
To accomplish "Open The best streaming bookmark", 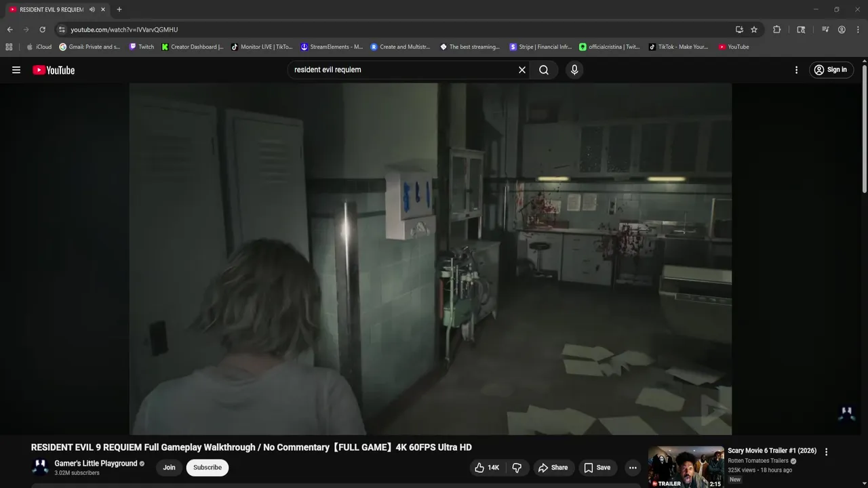I will pos(470,47).
